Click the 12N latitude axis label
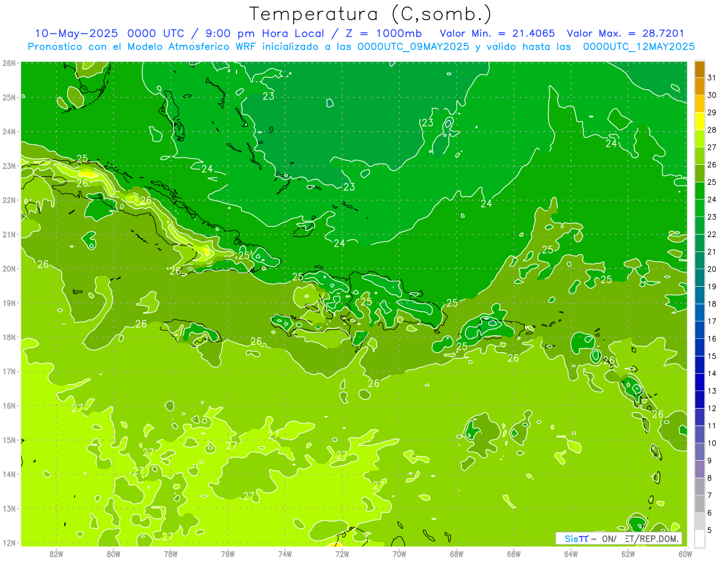The width and height of the screenshot is (728, 562). pyautogui.click(x=9, y=543)
